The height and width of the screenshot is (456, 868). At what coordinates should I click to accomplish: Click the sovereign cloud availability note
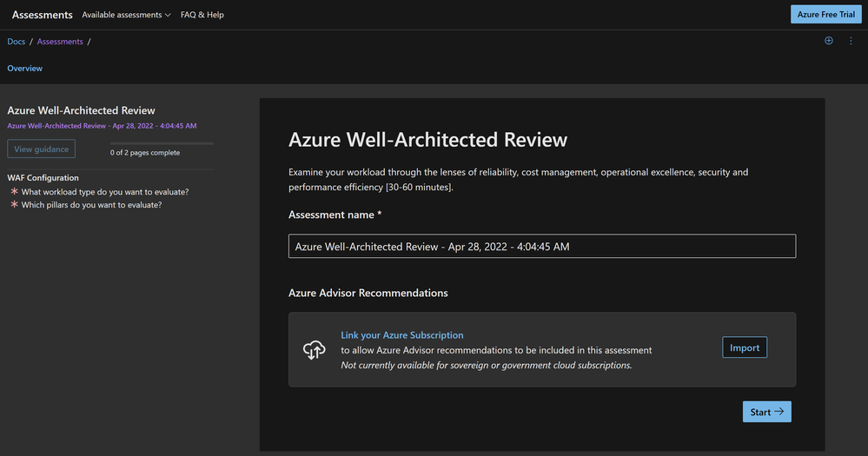pyautogui.click(x=486, y=366)
